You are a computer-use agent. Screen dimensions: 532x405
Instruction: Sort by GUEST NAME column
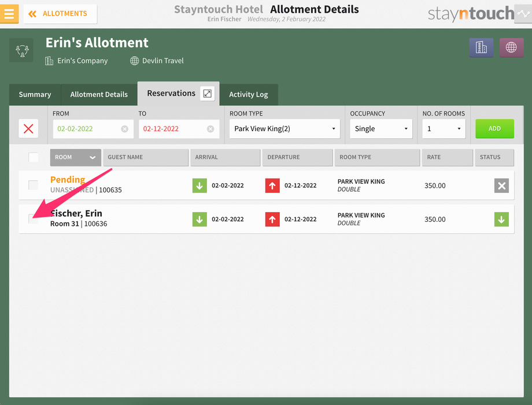click(x=146, y=158)
